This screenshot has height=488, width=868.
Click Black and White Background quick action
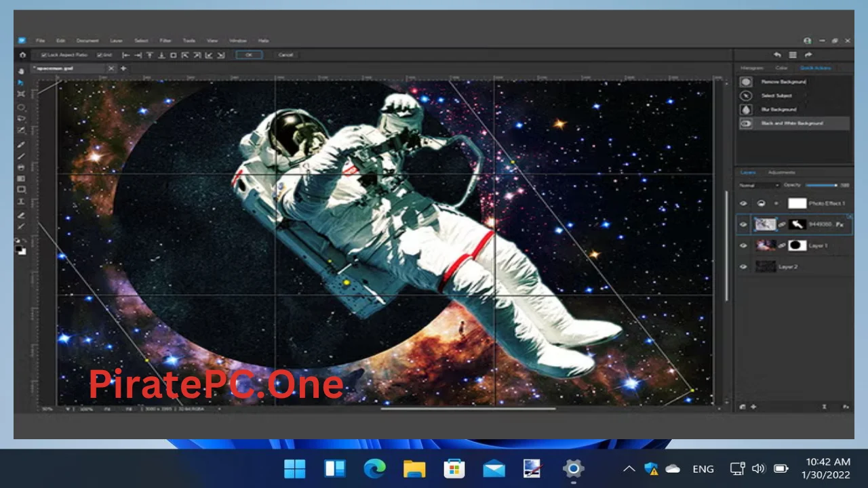click(x=793, y=123)
